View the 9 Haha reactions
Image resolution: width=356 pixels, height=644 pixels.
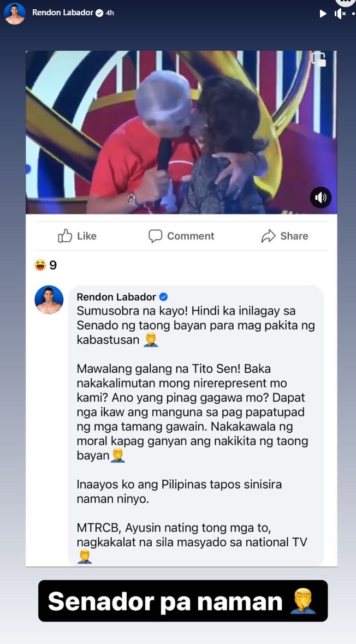coord(46,265)
